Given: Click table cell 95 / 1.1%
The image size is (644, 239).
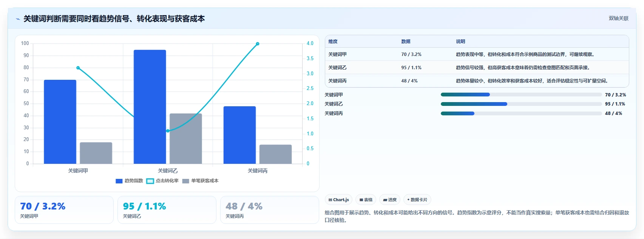Looking at the screenshot, I should point(411,68).
